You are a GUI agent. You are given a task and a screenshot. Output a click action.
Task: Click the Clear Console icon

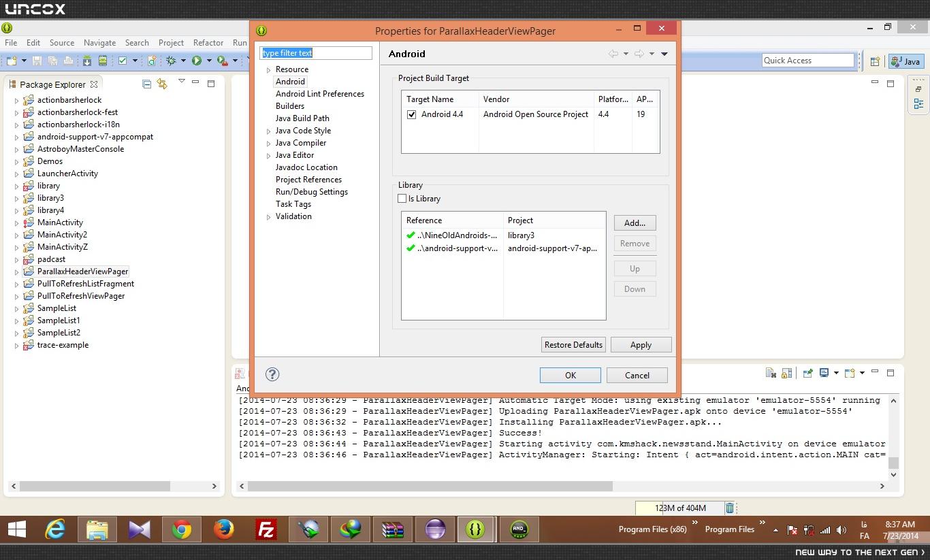(771, 373)
